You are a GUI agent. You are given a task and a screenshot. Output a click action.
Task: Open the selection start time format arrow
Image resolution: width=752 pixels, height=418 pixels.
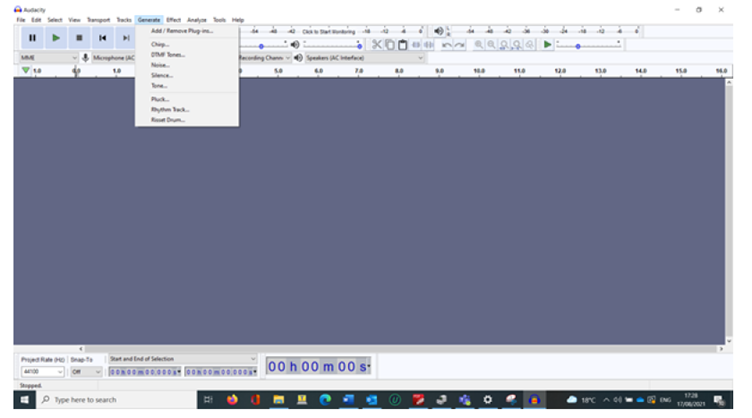click(x=179, y=372)
